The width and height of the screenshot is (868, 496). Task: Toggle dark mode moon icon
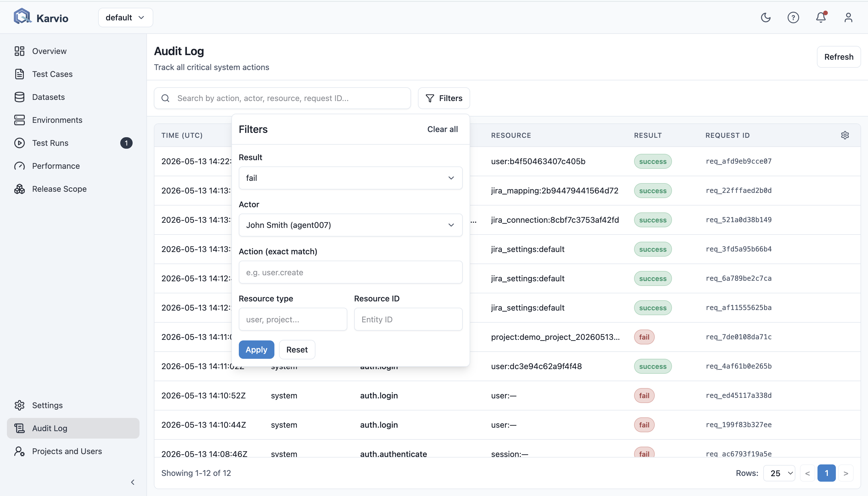[766, 18]
